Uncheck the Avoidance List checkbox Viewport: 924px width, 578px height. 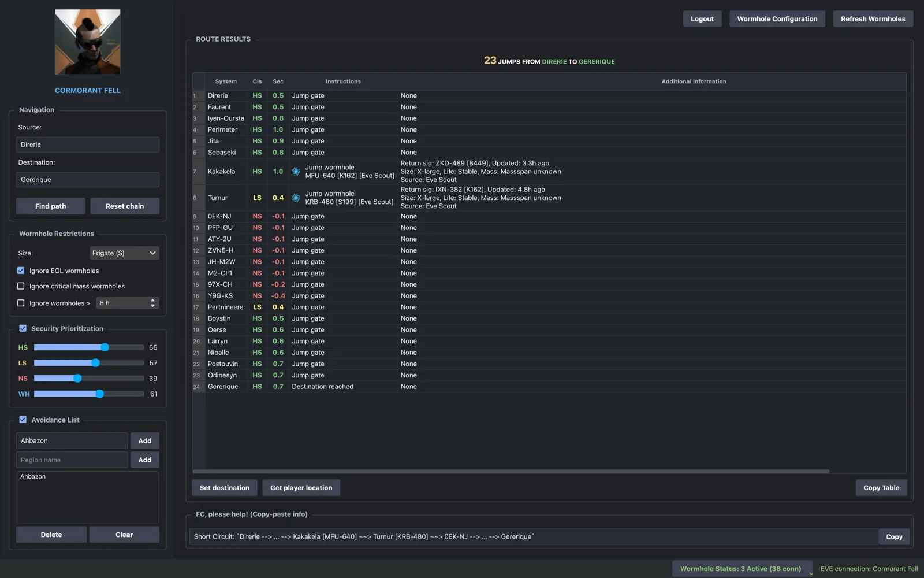pyautogui.click(x=23, y=420)
